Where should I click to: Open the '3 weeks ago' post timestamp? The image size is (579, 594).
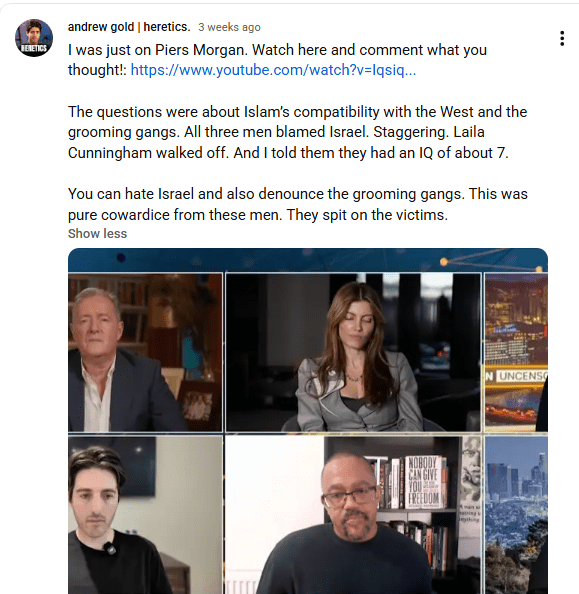[x=229, y=27]
